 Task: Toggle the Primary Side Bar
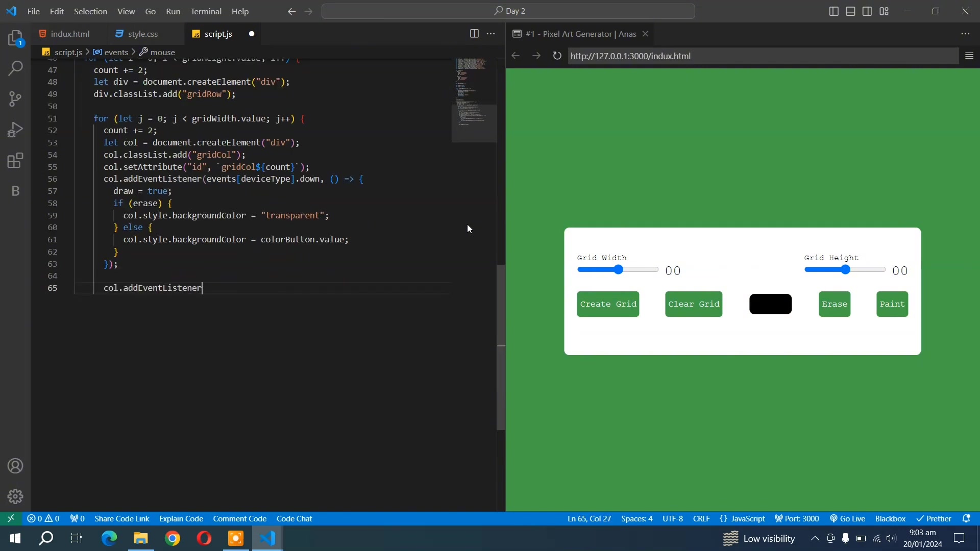(x=834, y=11)
